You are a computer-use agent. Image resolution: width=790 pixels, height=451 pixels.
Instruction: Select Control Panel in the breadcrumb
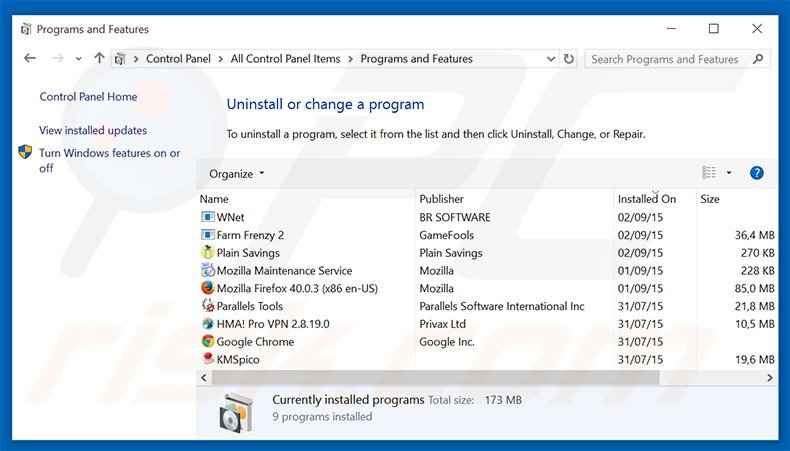pyautogui.click(x=178, y=59)
